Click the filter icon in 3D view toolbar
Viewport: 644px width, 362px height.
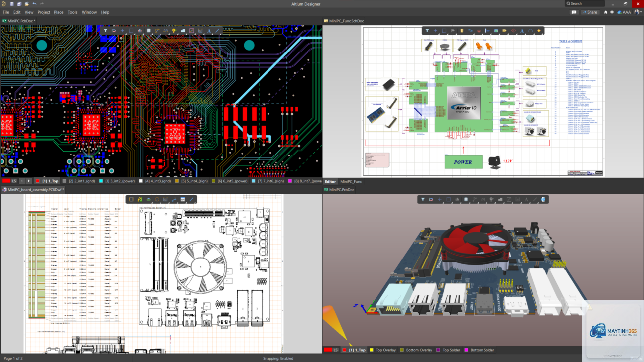pyautogui.click(x=423, y=199)
